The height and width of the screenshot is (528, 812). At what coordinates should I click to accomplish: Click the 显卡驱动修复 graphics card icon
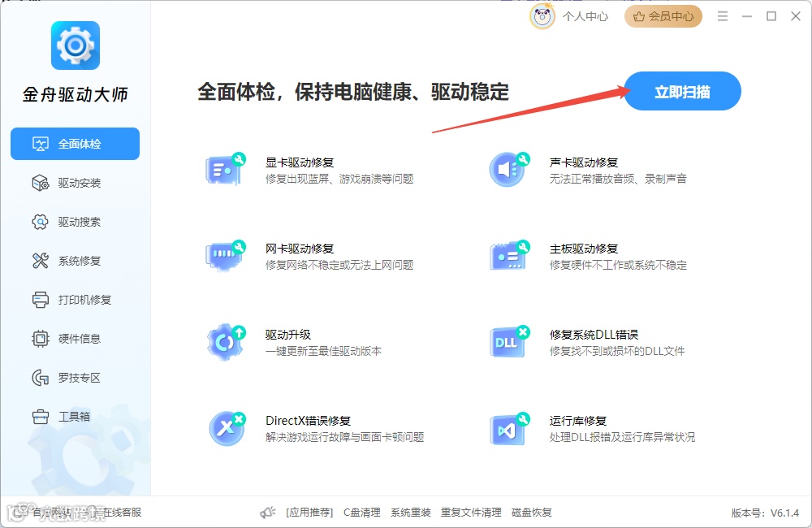click(226, 169)
